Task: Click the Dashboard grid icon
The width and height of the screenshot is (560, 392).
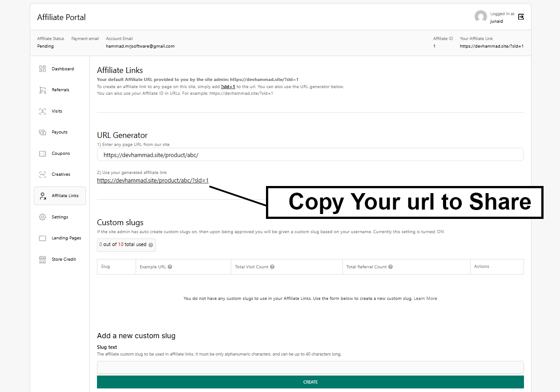Action: click(x=43, y=69)
